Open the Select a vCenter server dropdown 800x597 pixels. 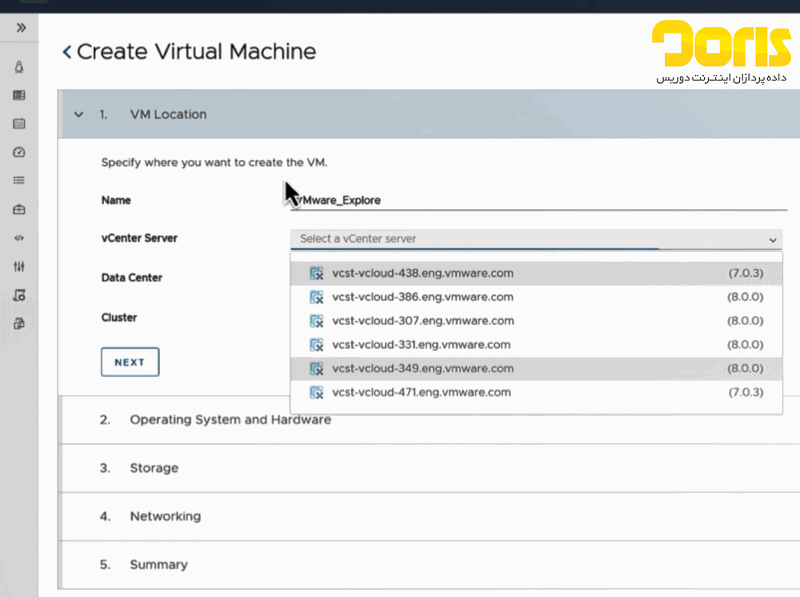(x=536, y=239)
